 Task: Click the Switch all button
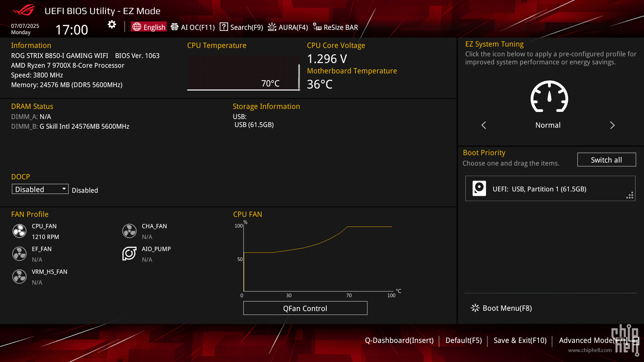pyautogui.click(x=606, y=160)
